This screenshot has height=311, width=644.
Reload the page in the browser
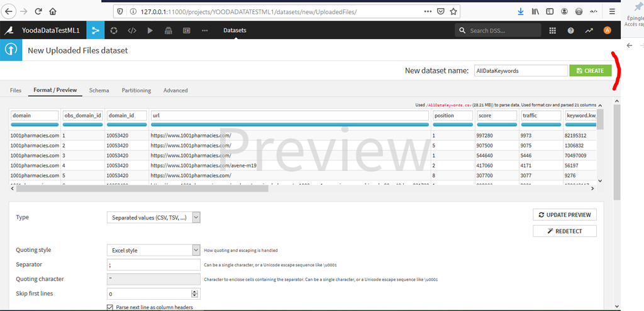point(38,12)
